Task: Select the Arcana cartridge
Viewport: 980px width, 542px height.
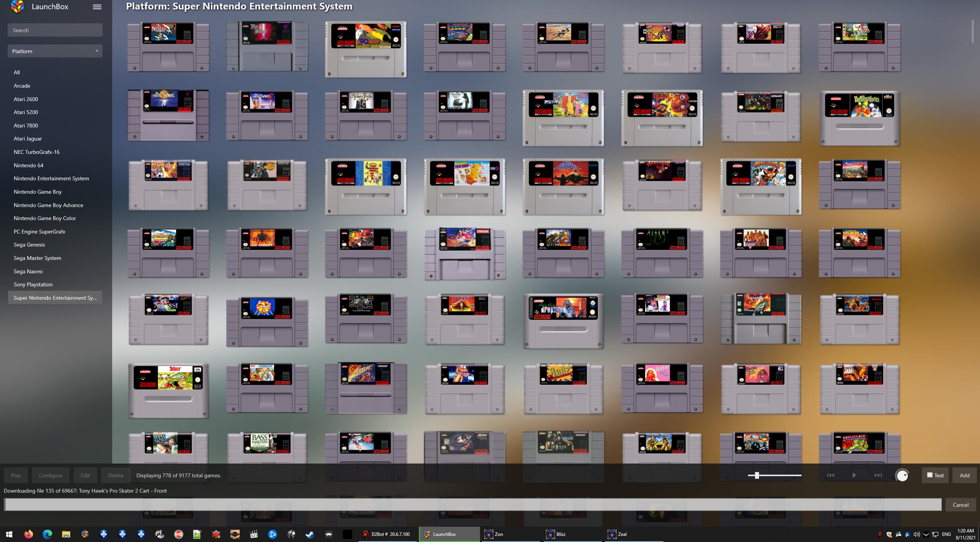Action: coord(464,319)
